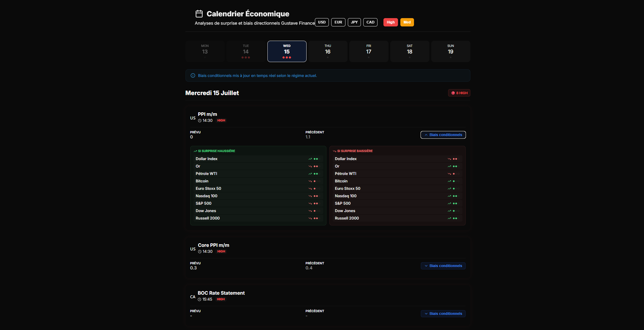This screenshot has width=644, height=330.
Task: Select the FRI 17 day tab
Action: click(369, 51)
